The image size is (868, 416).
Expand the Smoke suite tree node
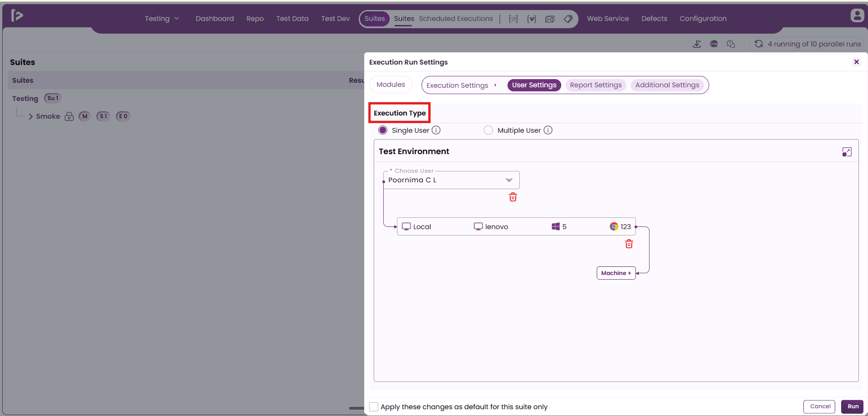click(x=30, y=116)
